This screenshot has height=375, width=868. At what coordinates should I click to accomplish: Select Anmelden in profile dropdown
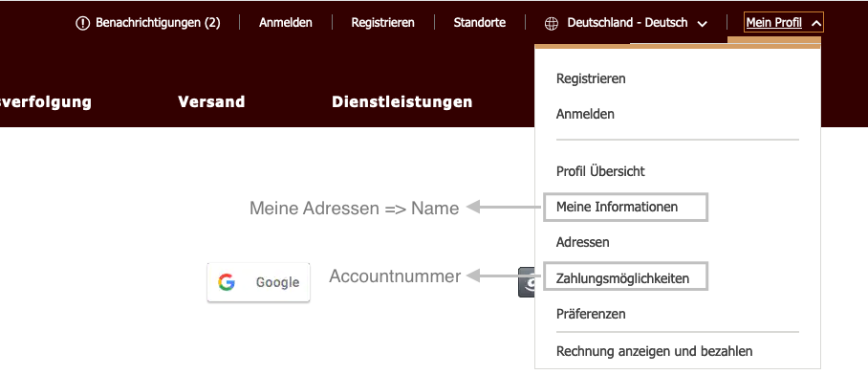(585, 114)
